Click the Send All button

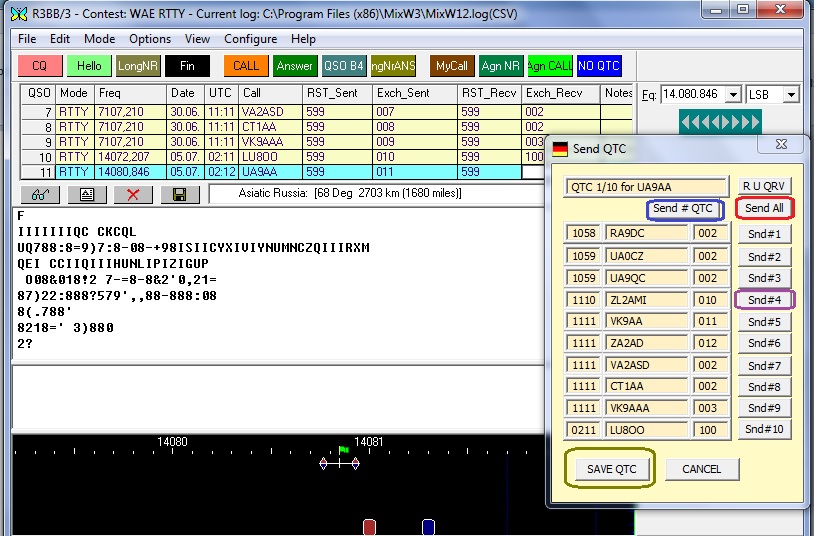764,208
